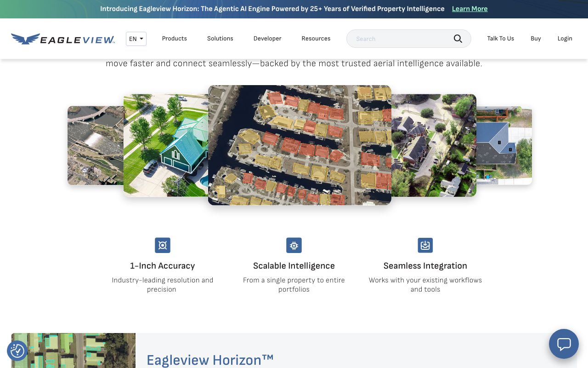The image size is (588, 368).
Task: Select the dam and river aerial image
Action: click(96, 145)
